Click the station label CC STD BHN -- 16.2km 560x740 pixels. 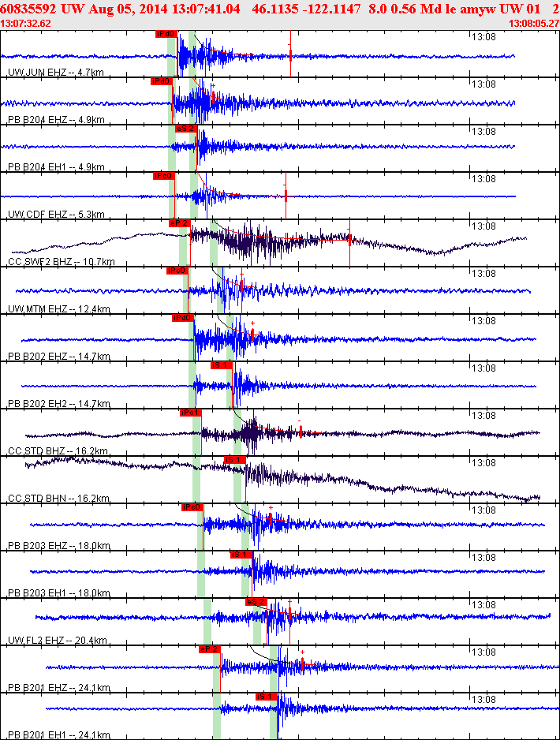pyautogui.click(x=58, y=499)
